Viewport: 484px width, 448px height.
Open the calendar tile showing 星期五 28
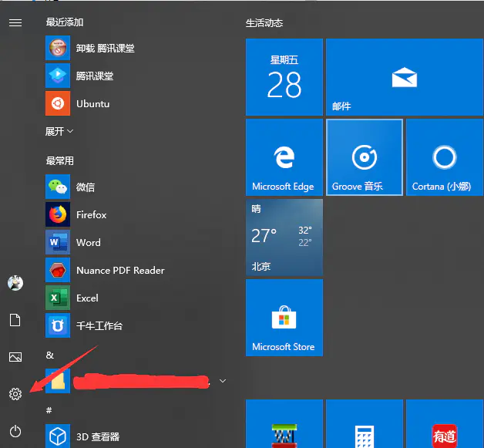point(284,77)
